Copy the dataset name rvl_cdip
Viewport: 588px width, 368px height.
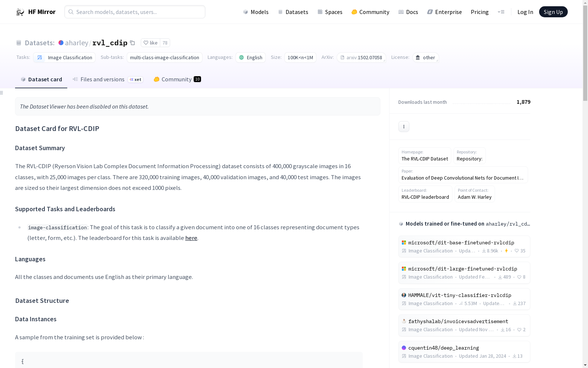pos(132,43)
